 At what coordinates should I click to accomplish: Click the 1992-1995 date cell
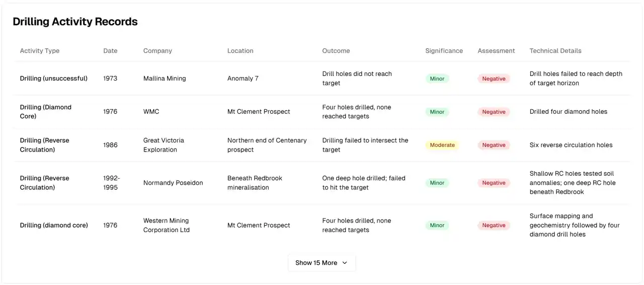(111, 183)
